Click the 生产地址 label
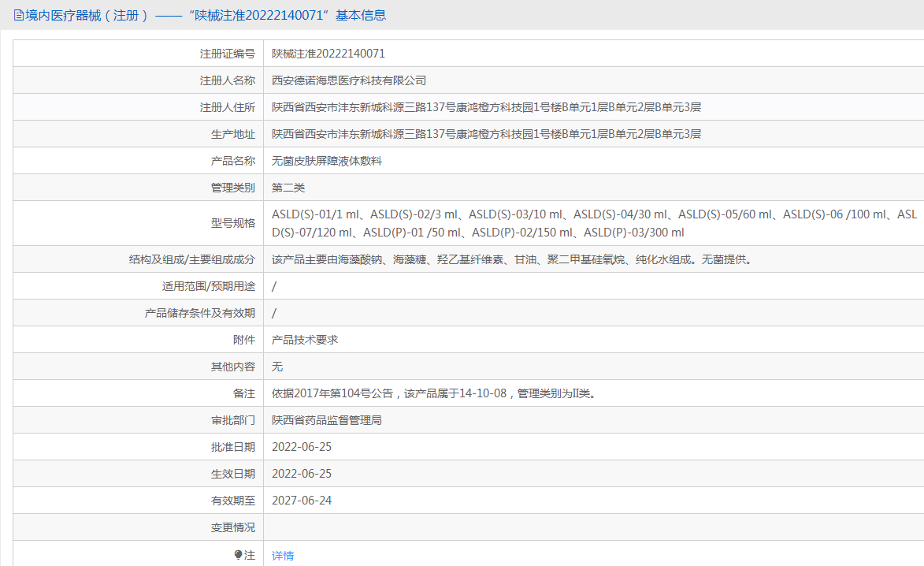 click(232, 135)
